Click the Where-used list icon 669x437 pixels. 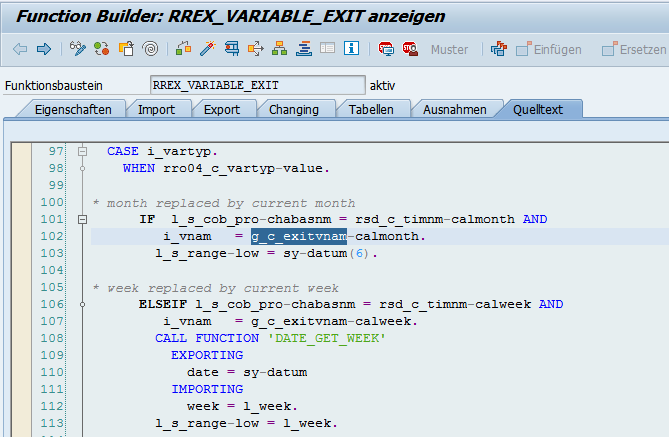[256, 49]
